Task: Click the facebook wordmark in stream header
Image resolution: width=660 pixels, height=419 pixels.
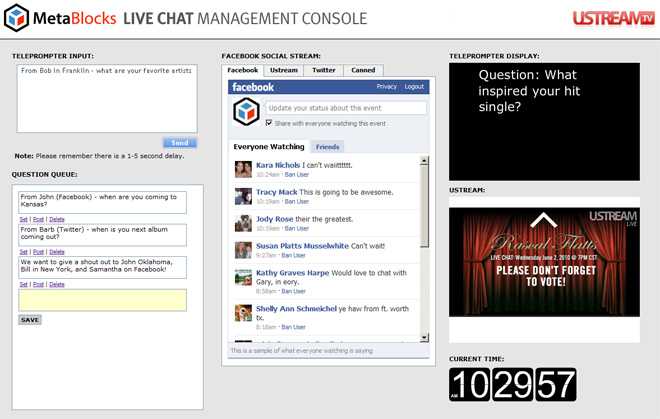Action: coord(253,87)
